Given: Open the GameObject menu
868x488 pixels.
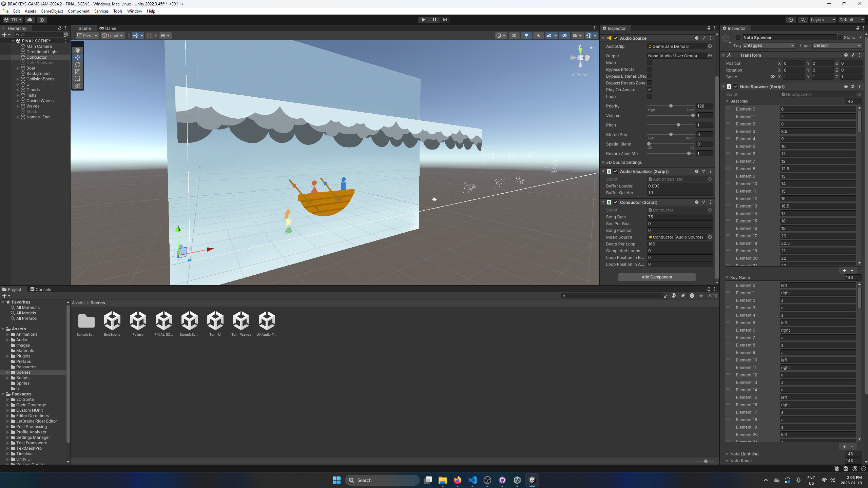Looking at the screenshot, I should (52, 11).
